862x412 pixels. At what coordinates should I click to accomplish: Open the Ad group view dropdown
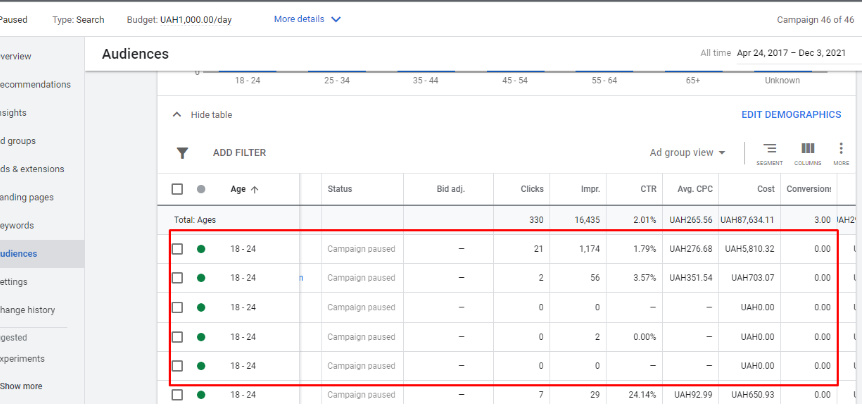(x=687, y=153)
